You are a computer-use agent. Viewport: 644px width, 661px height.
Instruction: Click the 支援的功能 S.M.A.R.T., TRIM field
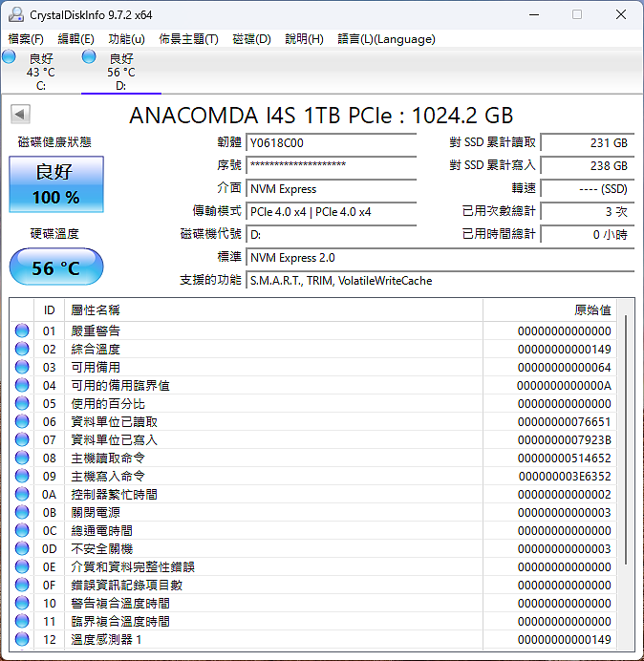click(x=440, y=280)
